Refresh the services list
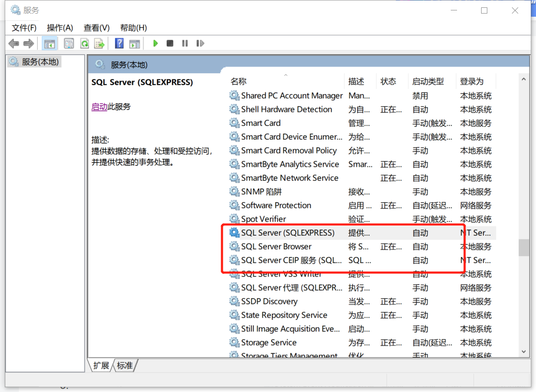 84,43
